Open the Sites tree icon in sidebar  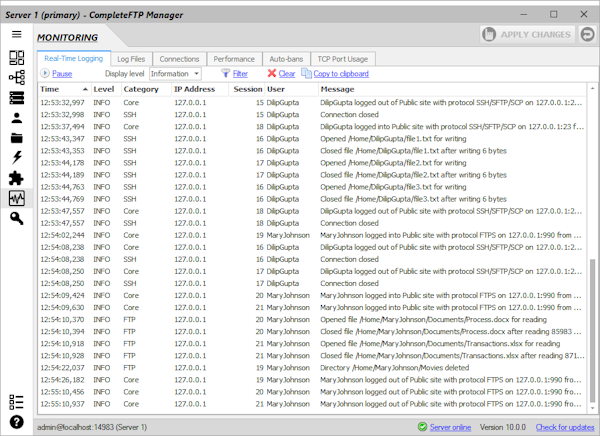(x=16, y=77)
